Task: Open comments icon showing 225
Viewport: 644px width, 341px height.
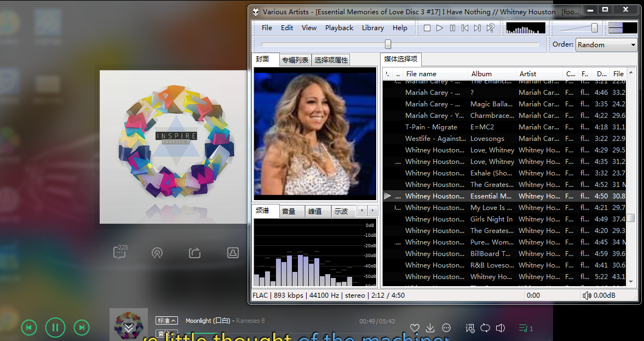Action: [x=119, y=252]
